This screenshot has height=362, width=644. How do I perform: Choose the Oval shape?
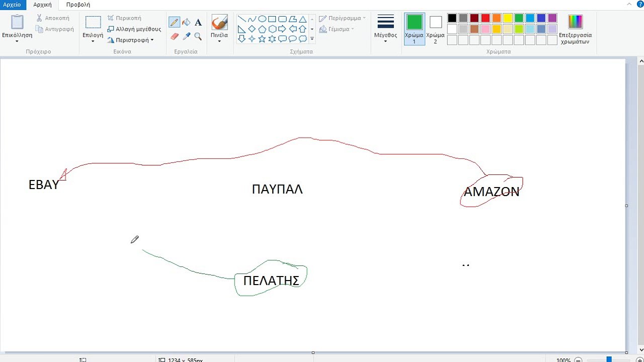click(262, 19)
